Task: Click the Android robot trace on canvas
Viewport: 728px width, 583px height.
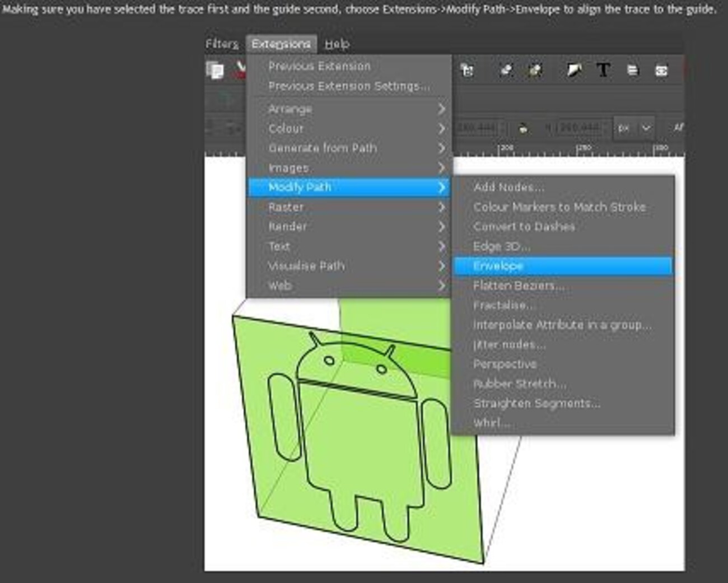Action: (358, 437)
